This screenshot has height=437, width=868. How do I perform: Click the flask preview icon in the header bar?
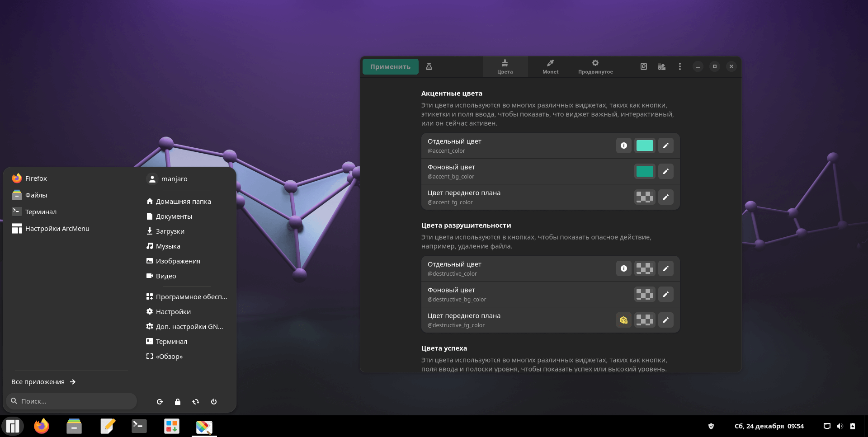point(429,66)
